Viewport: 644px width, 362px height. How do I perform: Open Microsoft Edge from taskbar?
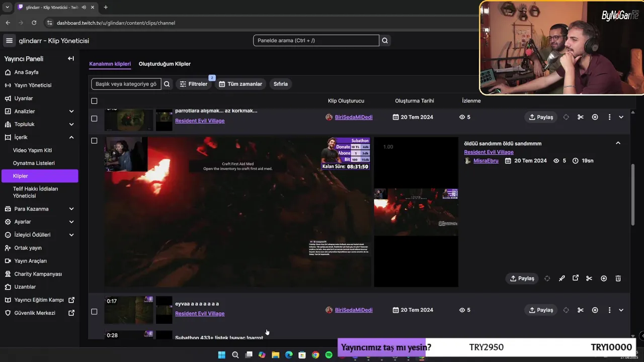coord(289,355)
